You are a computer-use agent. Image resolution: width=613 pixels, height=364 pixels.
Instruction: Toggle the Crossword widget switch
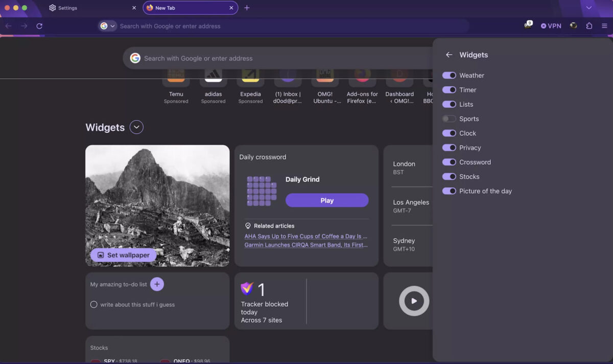(449, 162)
